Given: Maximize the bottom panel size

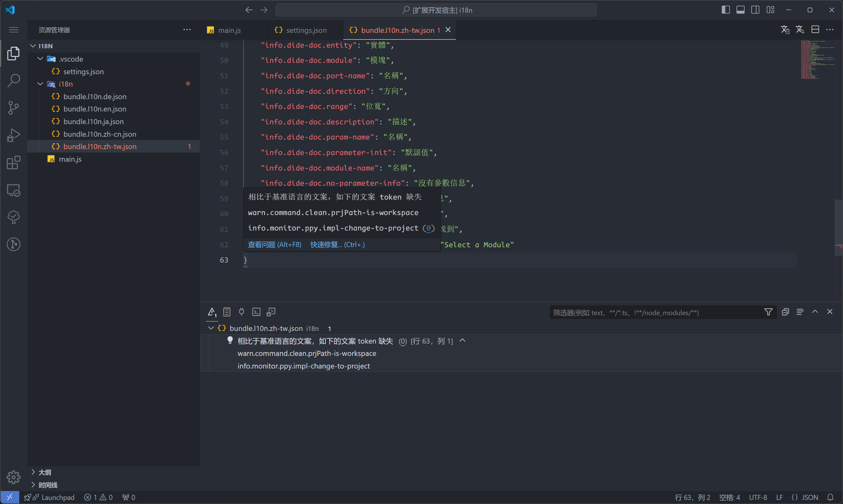Looking at the screenshot, I should 815,312.
